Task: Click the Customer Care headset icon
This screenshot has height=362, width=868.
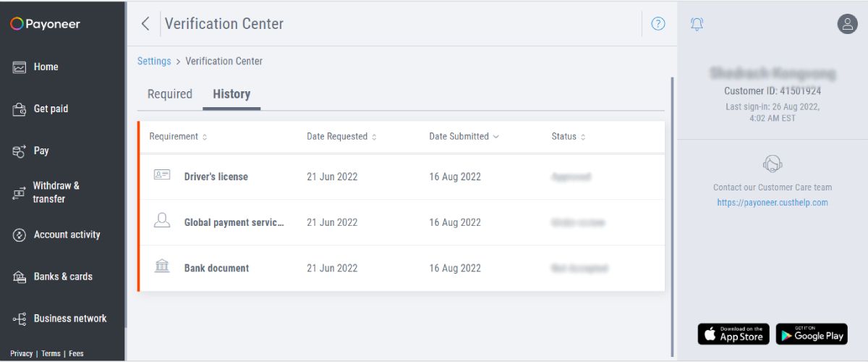Action: (773, 164)
